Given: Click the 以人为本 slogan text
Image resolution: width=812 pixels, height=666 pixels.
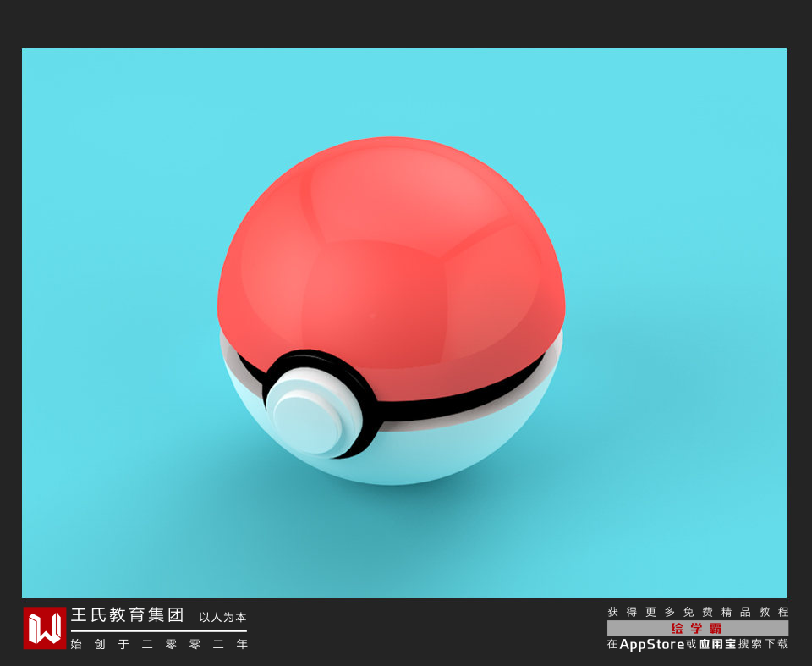Looking at the screenshot, I should pyautogui.click(x=222, y=617).
